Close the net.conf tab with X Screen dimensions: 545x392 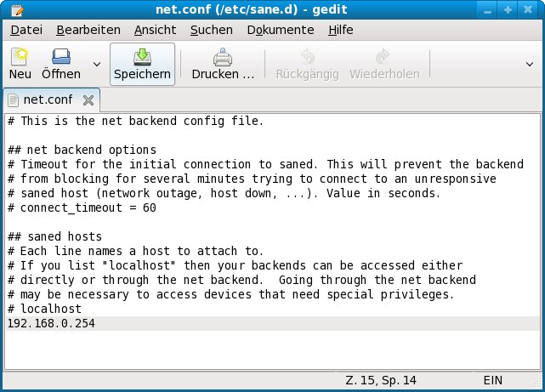pos(88,100)
